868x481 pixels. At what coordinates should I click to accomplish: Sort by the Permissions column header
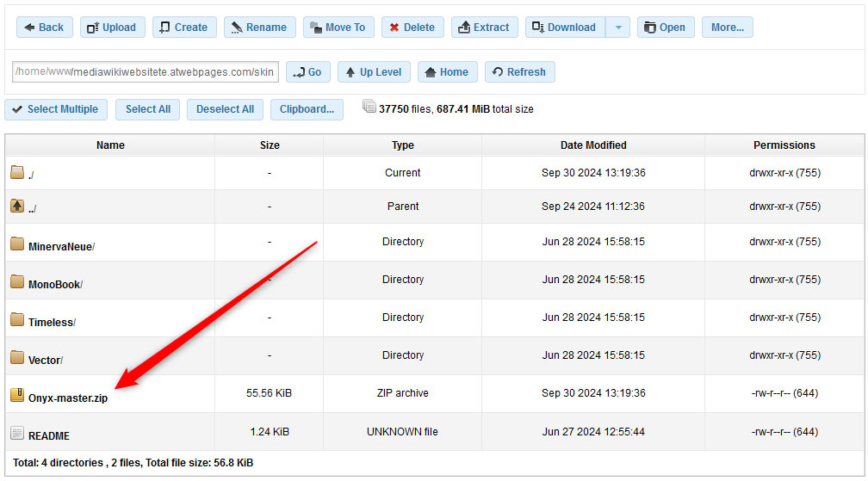(784, 145)
